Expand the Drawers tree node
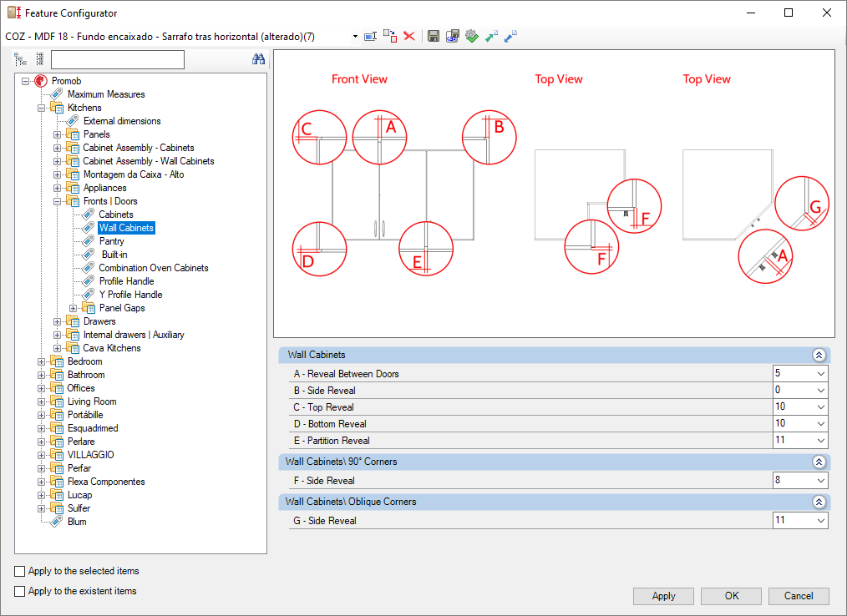This screenshot has height=616, width=847. click(58, 321)
